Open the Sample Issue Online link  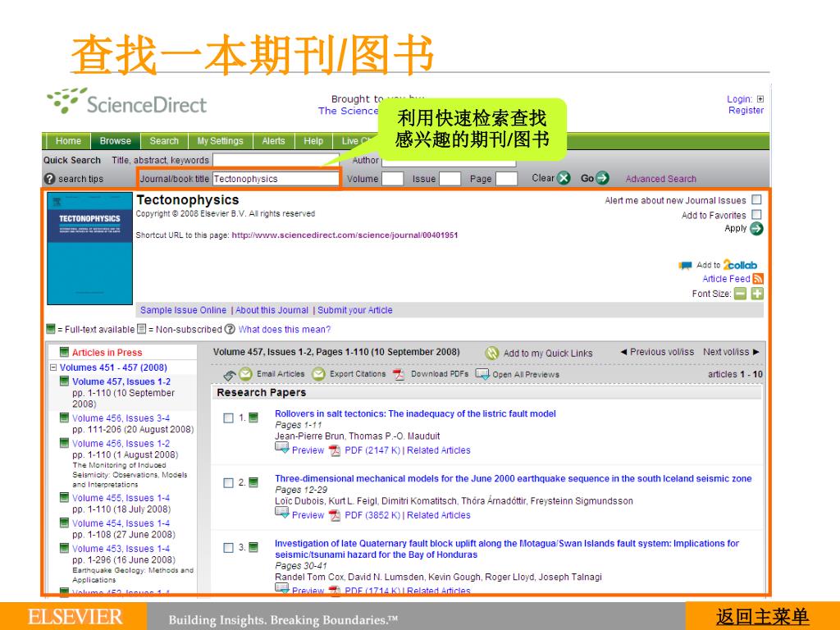tap(183, 310)
